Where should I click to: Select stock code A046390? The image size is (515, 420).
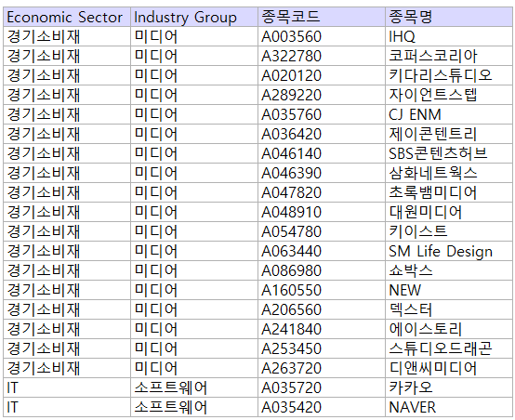[x=322, y=173]
